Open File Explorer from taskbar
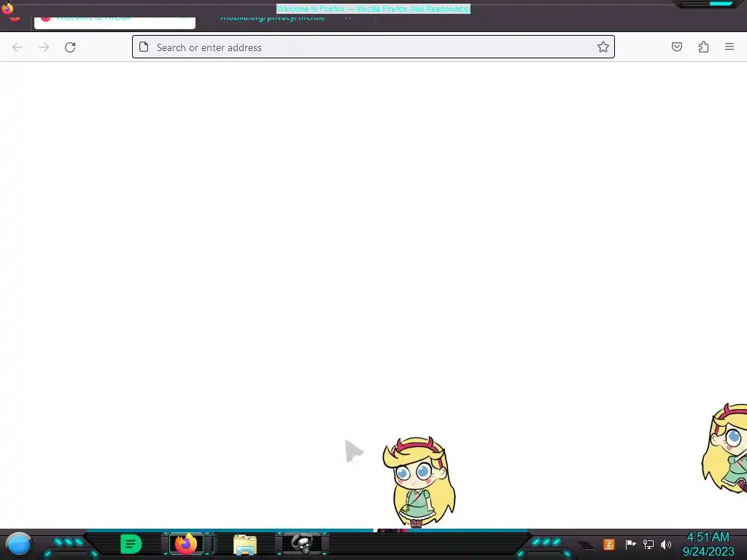 pyautogui.click(x=245, y=545)
